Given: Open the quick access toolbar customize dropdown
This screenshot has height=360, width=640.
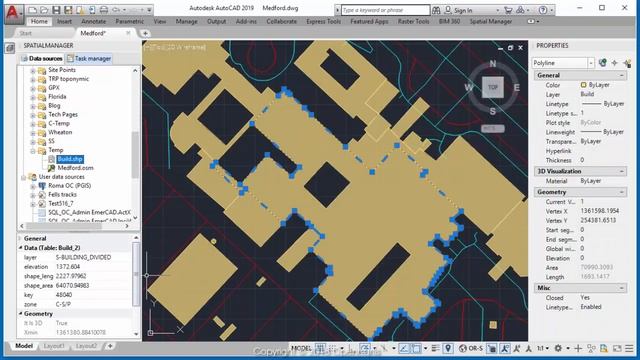Looking at the screenshot, I should 149,10.
